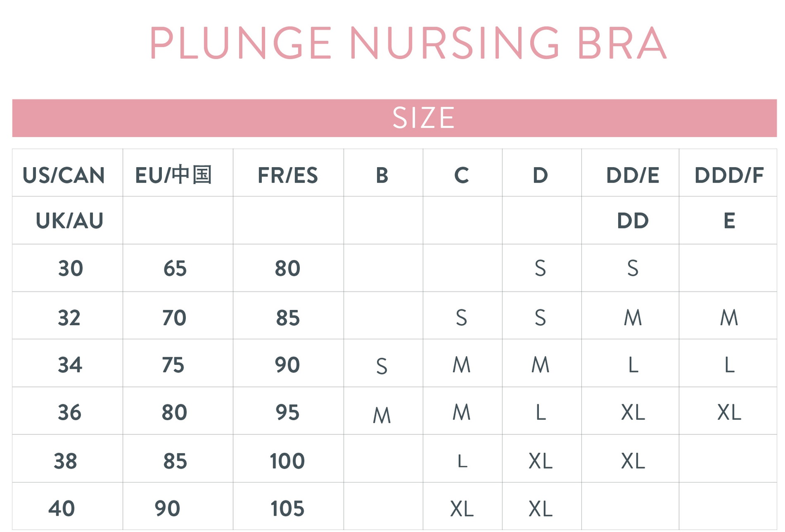Click the FR/ES column header
This screenshot has width=785, height=532.
coord(288,175)
